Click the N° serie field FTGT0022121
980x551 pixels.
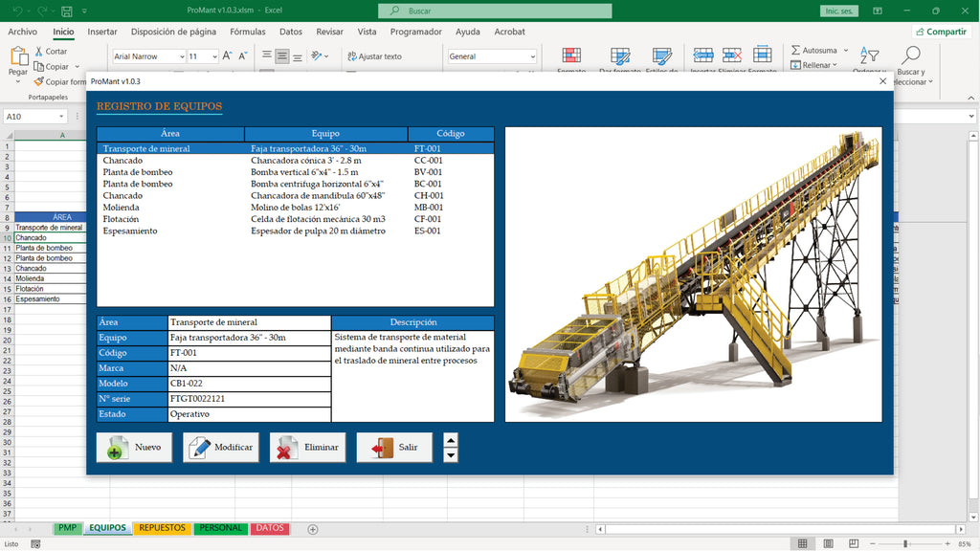pos(250,399)
